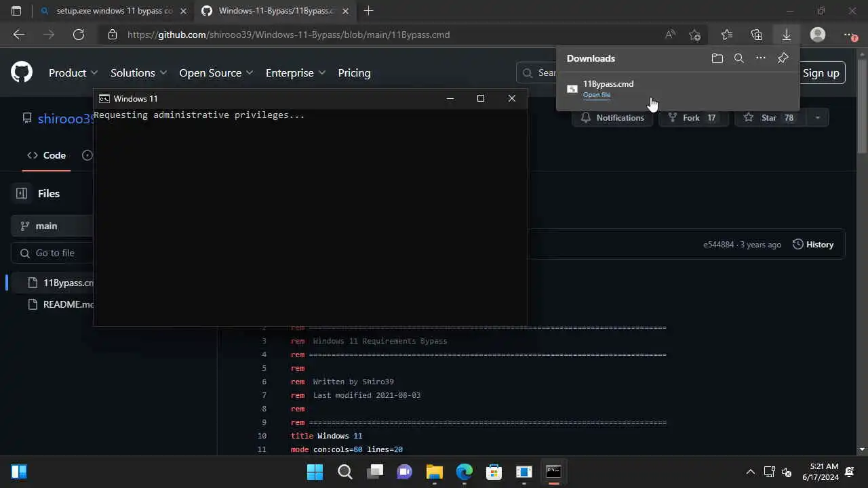Click the browser address bar URL

(288, 35)
